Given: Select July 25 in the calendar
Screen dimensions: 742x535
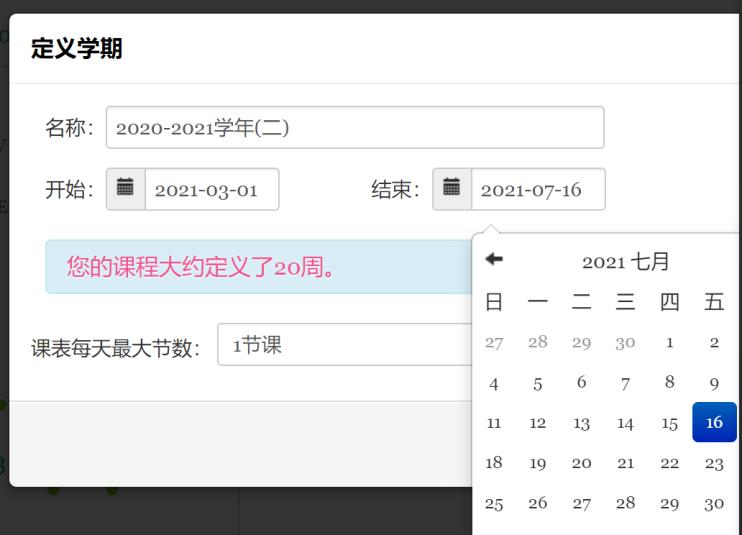Looking at the screenshot, I should 494,503.
